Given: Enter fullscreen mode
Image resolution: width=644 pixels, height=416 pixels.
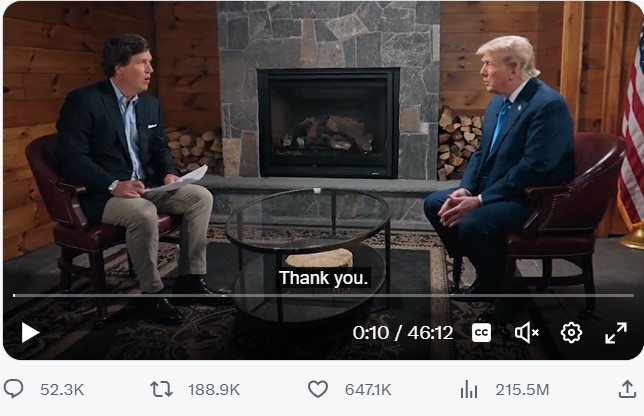Looking at the screenshot, I should click(x=616, y=333).
